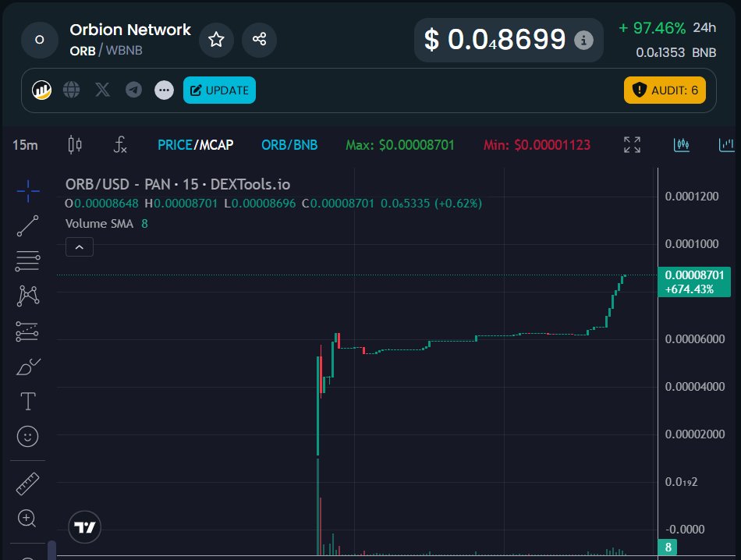Click the ORB / WBNB pair name
The image size is (741, 560).
[106, 51]
